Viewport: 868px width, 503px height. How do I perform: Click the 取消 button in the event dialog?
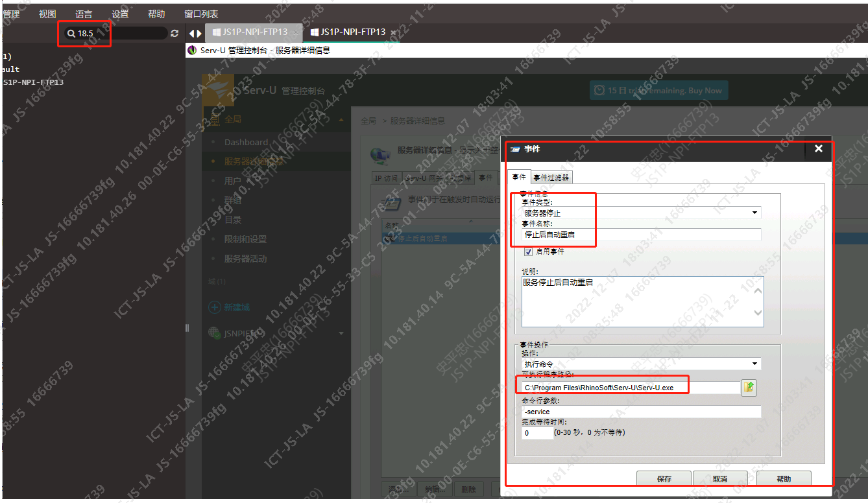click(720, 479)
